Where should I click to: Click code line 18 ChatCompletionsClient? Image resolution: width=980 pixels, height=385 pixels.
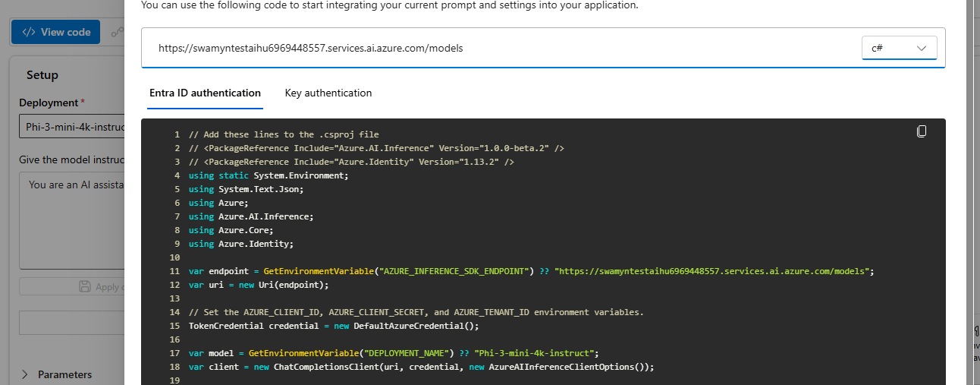tap(421, 367)
